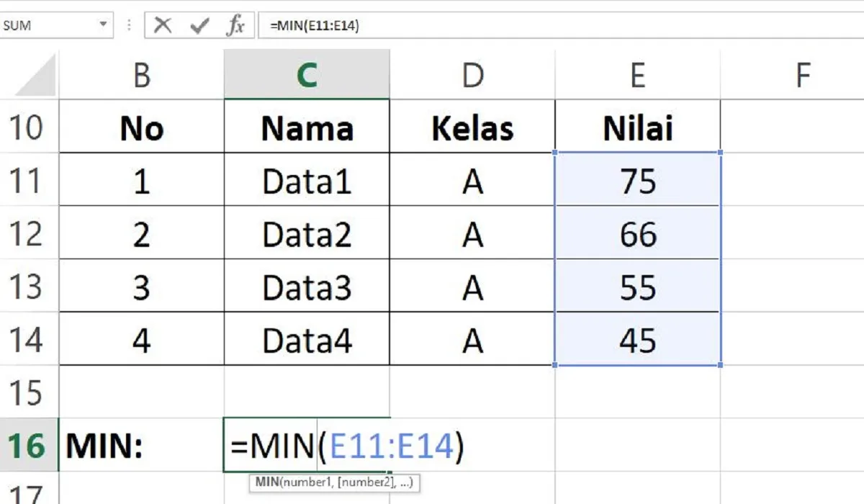Select column D header
Screen dimensions: 864x504
coord(472,74)
